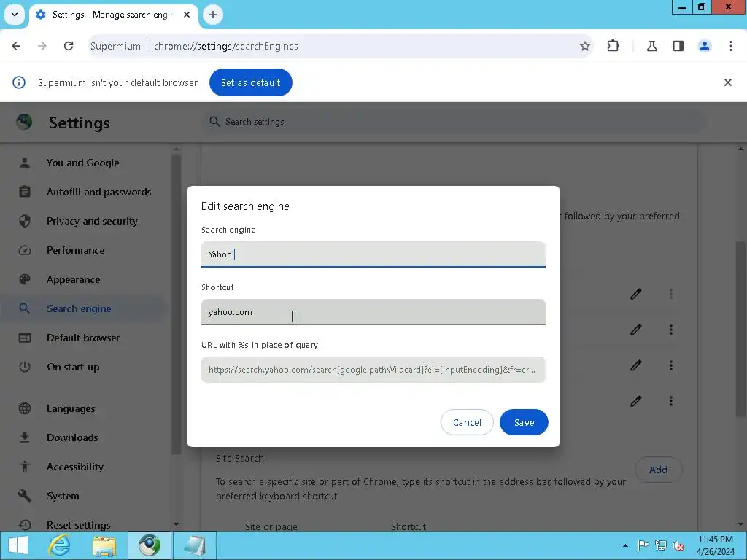Open the Extensions puzzle icon
Image resolution: width=747 pixels, height=560 pixels.
(x=613, y=46)
